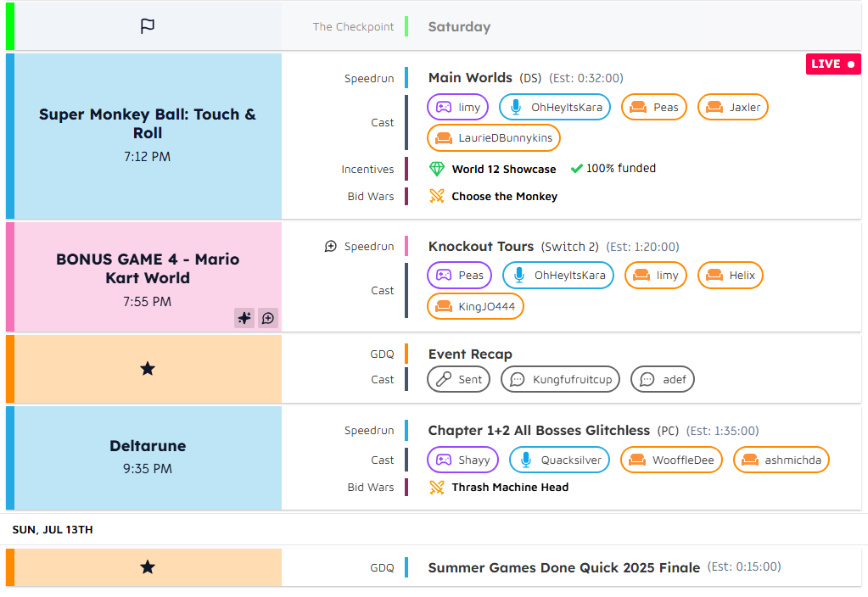Viewport: 868px width, 597px height.
Task: Open the World 12 Showcase incentive
Action: tap(504, 170)
